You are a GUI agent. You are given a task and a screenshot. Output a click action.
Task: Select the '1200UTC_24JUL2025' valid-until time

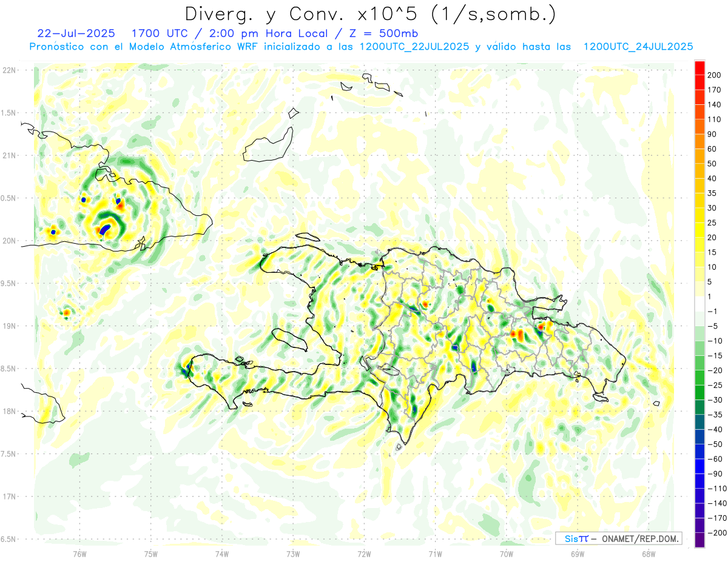pyautogui.click(x=638, y=47)
